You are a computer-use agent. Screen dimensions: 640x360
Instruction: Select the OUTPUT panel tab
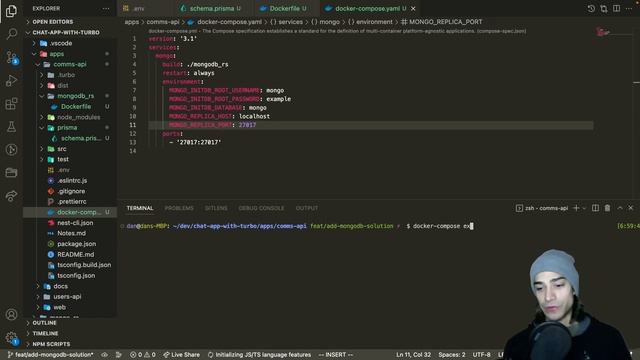pyautogui.click(x=307, y=208)
